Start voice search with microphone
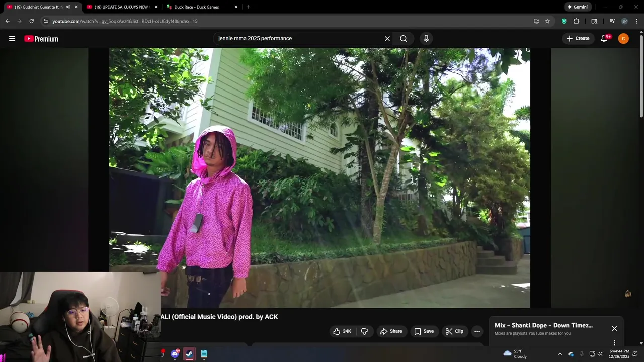 tap(426, 39)
